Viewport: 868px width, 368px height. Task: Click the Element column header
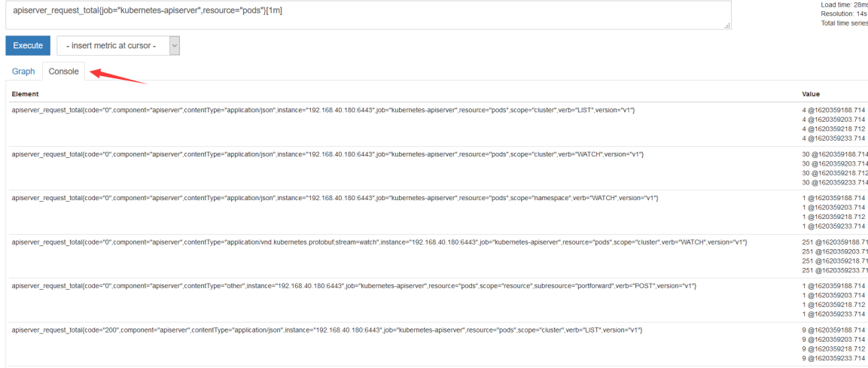click(25, 94)
